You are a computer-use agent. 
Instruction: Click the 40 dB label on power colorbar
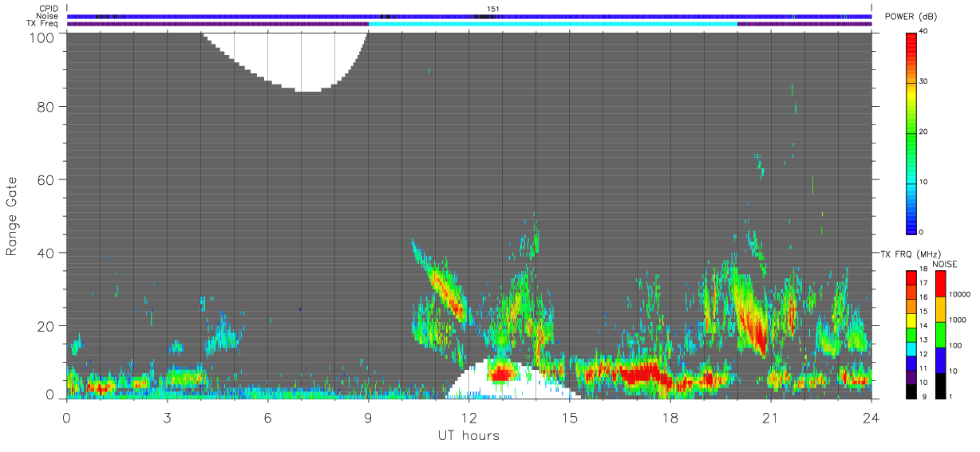(x=924, y=32)
